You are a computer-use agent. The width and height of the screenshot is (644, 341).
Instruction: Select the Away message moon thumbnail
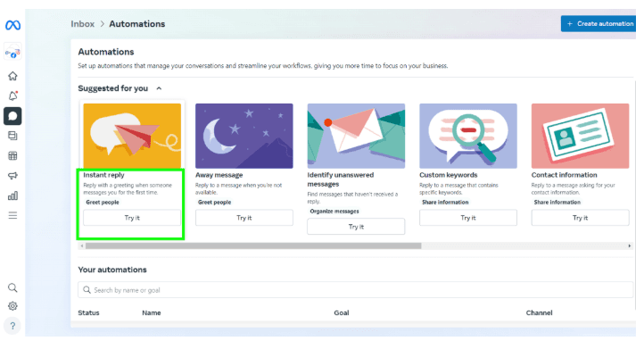(x=244, y=136)
